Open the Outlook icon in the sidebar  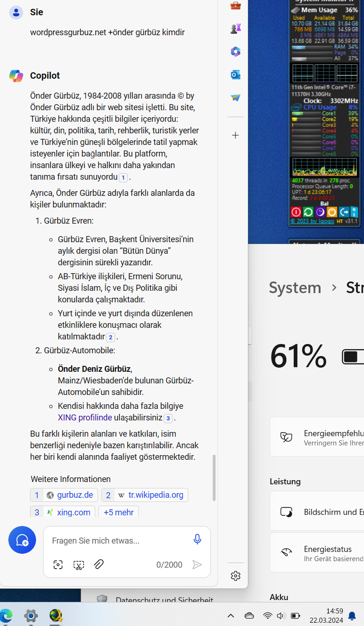click(235, 75)
